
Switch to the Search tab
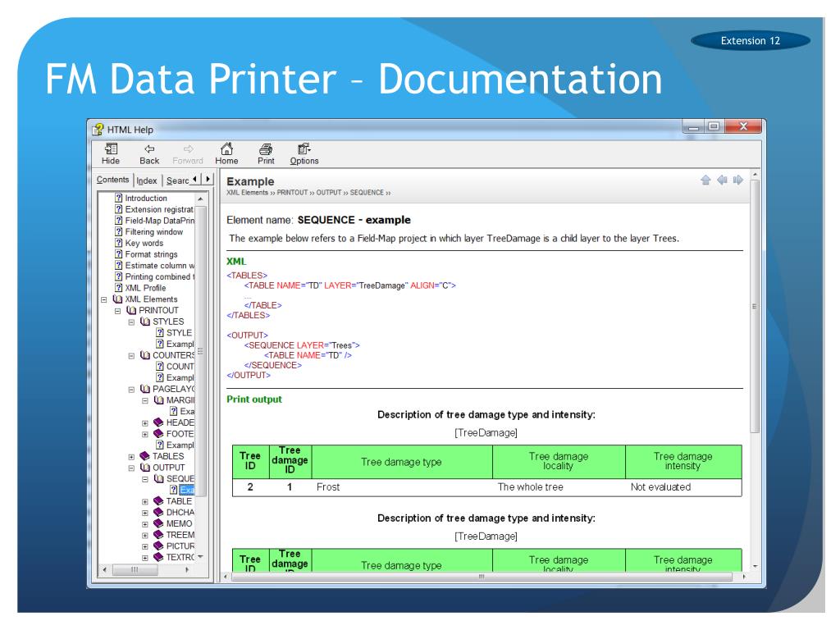click(x=177, y=180)
